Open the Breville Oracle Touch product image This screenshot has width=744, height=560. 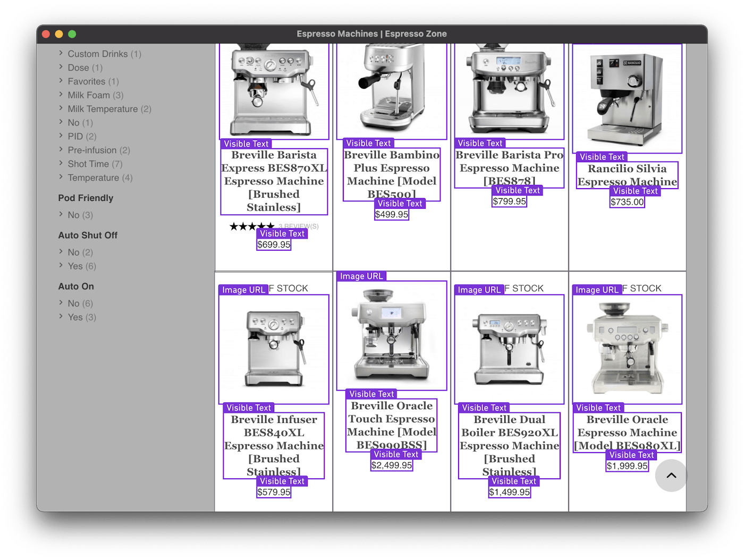point(392,335)
